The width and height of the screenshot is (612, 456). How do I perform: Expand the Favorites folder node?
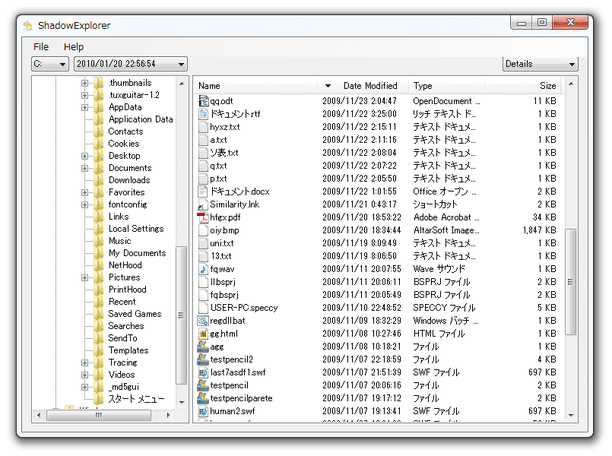85,192
